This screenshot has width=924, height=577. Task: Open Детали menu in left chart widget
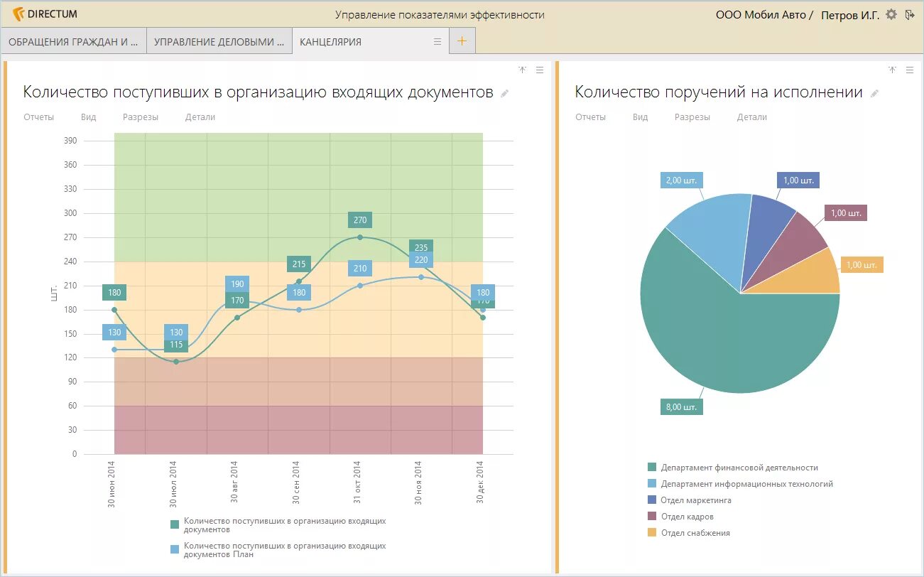[200, 117]
